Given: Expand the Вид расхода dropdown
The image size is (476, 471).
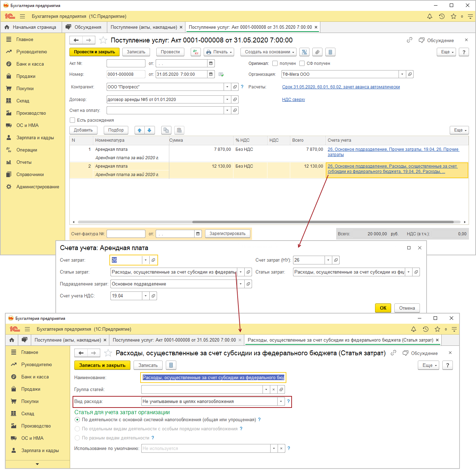Looking at the screenshot, I should tap(281, 402).
